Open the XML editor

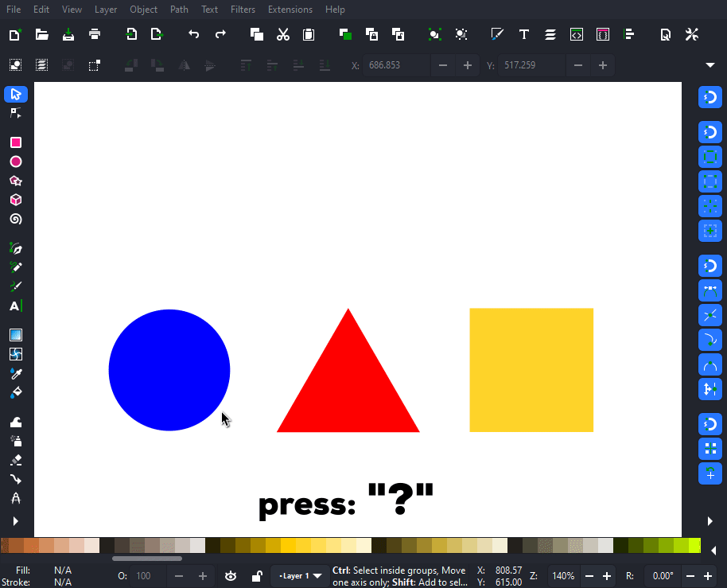point(577,34)
